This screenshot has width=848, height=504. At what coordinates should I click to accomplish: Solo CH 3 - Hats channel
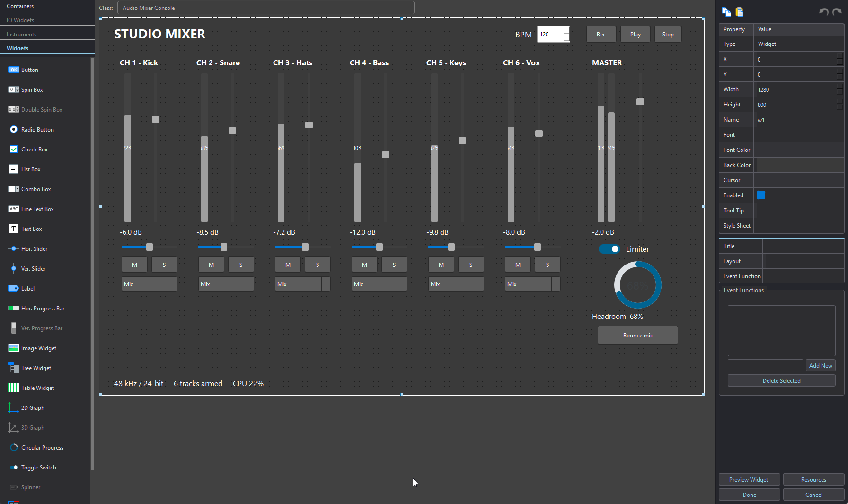click(318, 265)
